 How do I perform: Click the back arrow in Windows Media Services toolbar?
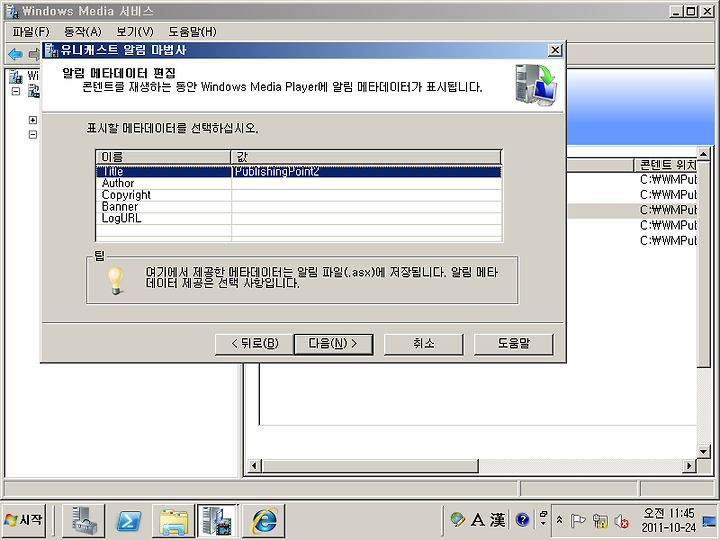point(16,54)
